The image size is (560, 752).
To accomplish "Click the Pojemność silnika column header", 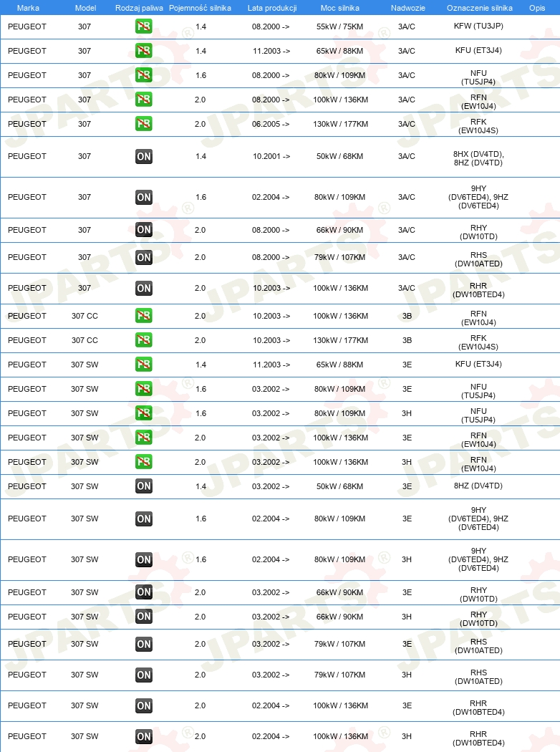I will [200, 8].
